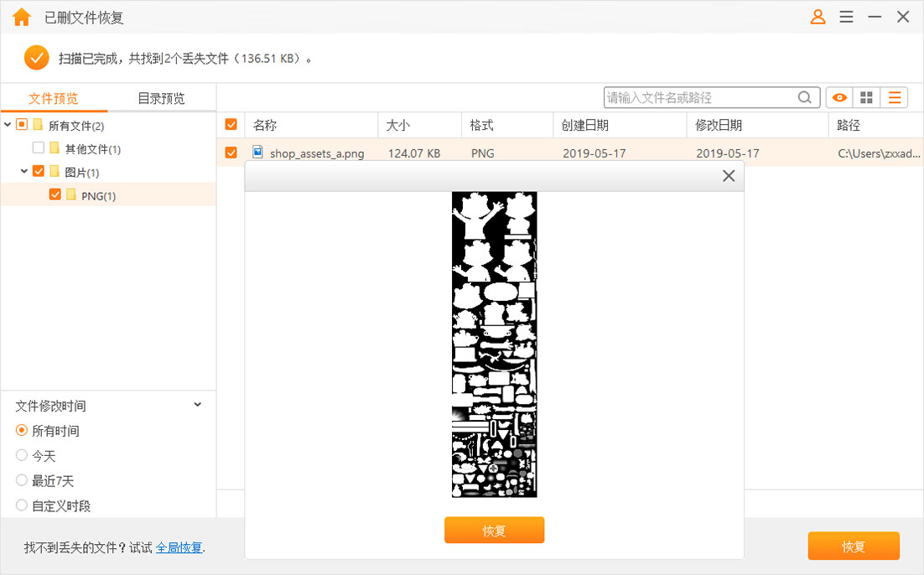Click the Home icon in title bar
The image size is (924, 575).
click(21, 16)
